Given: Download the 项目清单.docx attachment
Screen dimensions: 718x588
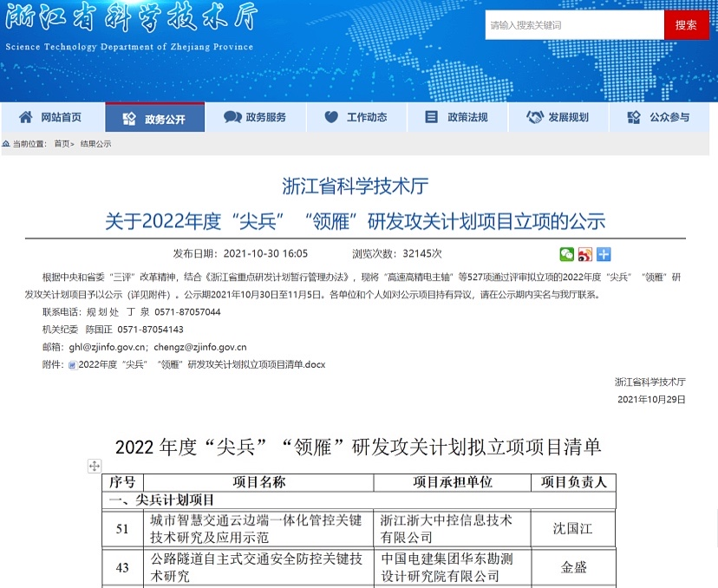Looking at the screenshot, I should click(x=202, y=364).
